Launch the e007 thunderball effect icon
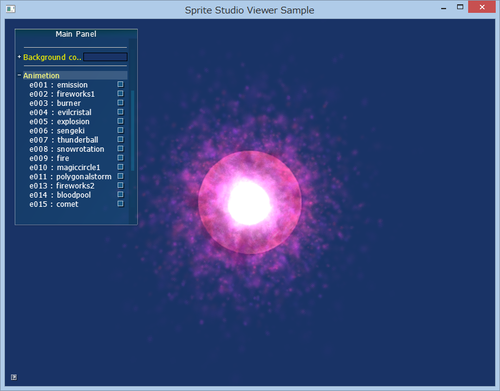Image resolution: width=500 pixels, height=391 pixels. (120, 139)
